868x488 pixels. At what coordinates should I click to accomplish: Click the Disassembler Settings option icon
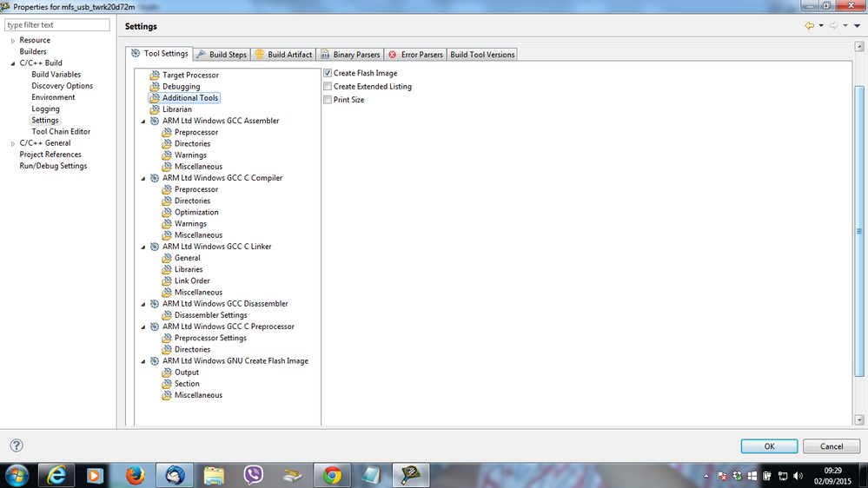[x=167, y=315]
